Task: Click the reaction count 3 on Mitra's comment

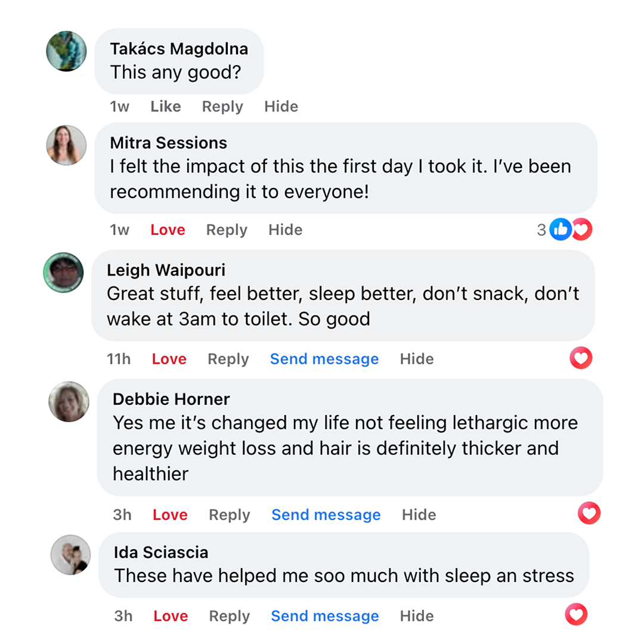Action: 541,230
